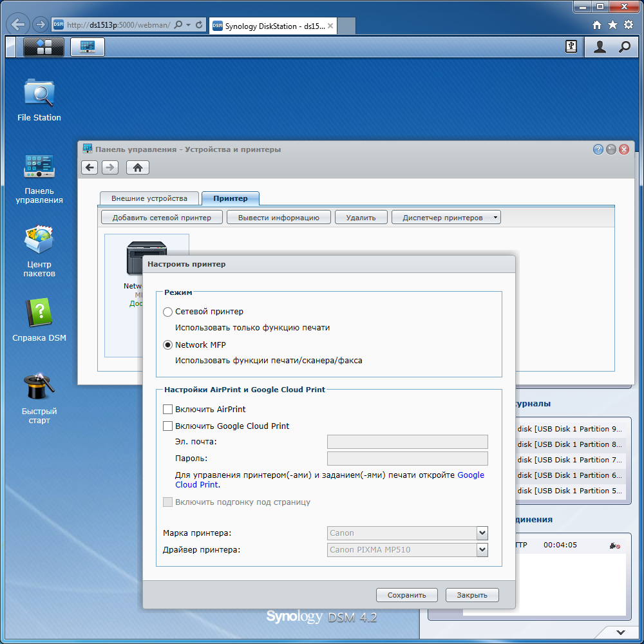Select the Принтер tab
Viewport: 644px width, 644px height.
[231, 198]
